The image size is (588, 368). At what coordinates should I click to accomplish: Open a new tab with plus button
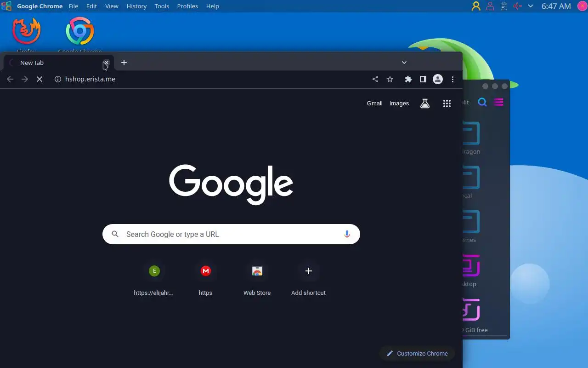(124, 63)
